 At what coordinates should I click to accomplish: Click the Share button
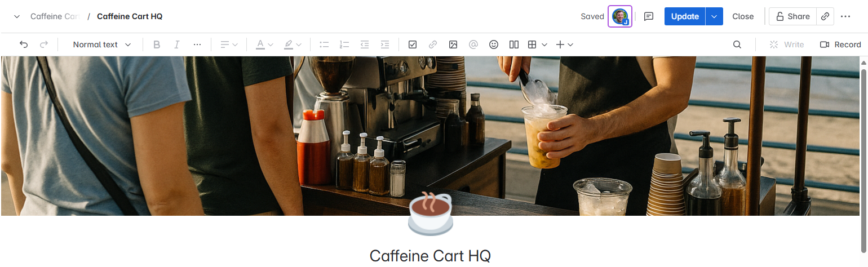(792, 16)
